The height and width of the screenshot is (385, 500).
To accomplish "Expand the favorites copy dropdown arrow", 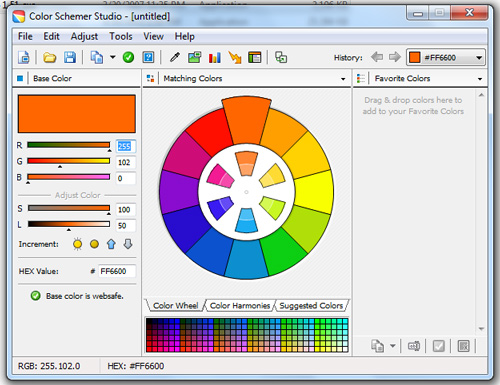I will click(x=393, y=346).
